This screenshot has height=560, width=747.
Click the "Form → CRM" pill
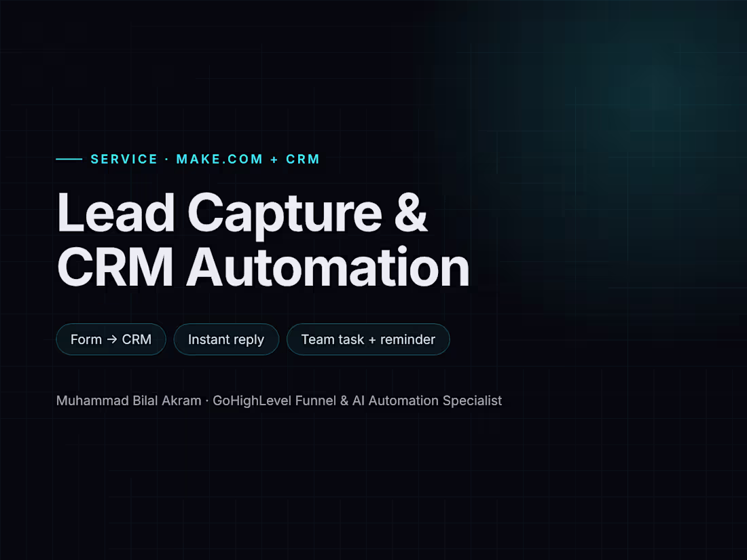[111, 339]
